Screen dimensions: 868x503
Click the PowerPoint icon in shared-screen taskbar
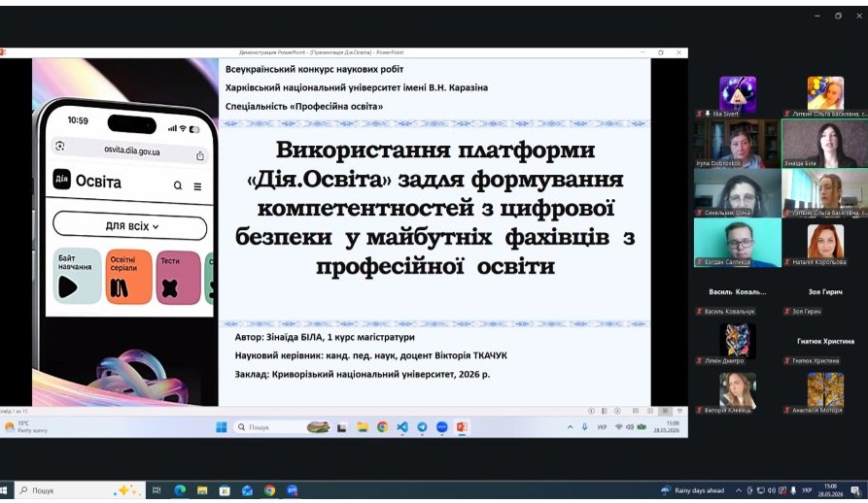(461, 426)
